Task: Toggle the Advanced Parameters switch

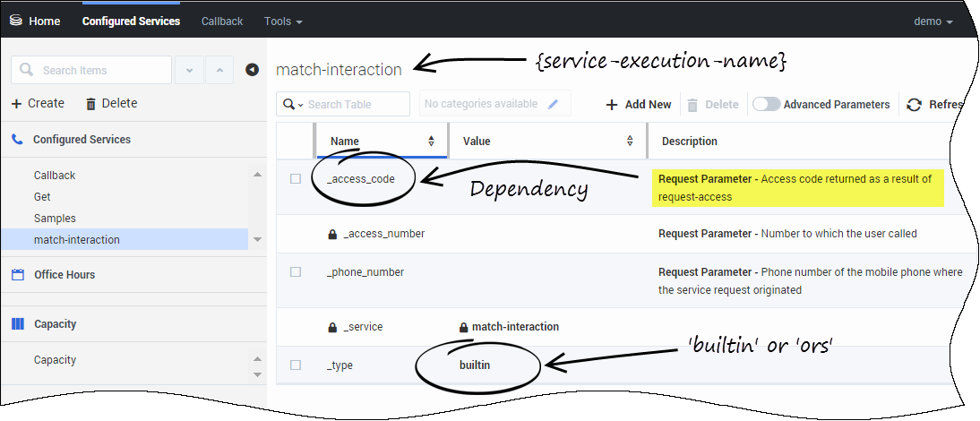Action: click(766, 105)
